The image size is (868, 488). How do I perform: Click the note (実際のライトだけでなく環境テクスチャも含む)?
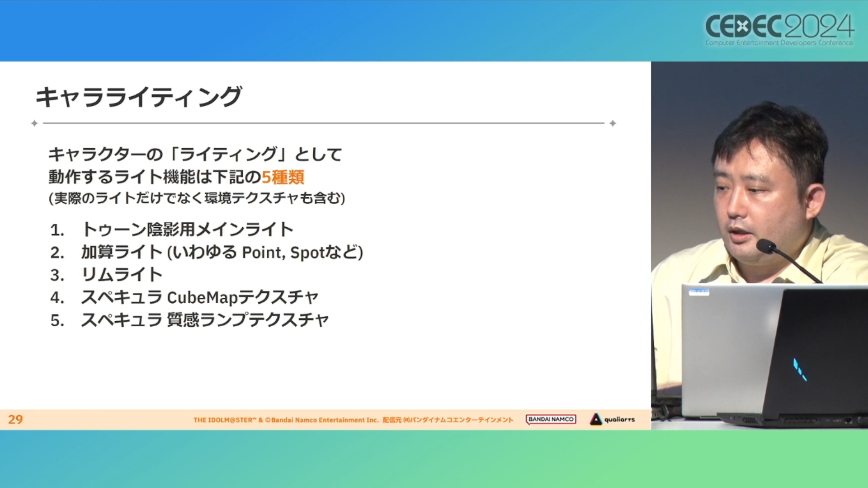(x=197, y=198)
